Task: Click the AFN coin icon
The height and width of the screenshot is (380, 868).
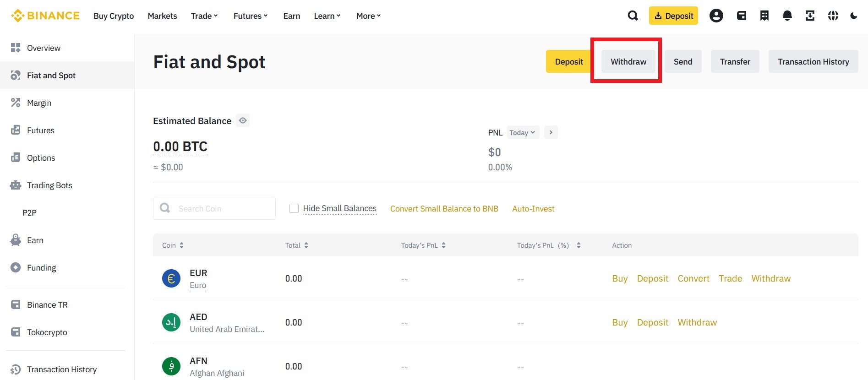Action: tap(171, 366)
